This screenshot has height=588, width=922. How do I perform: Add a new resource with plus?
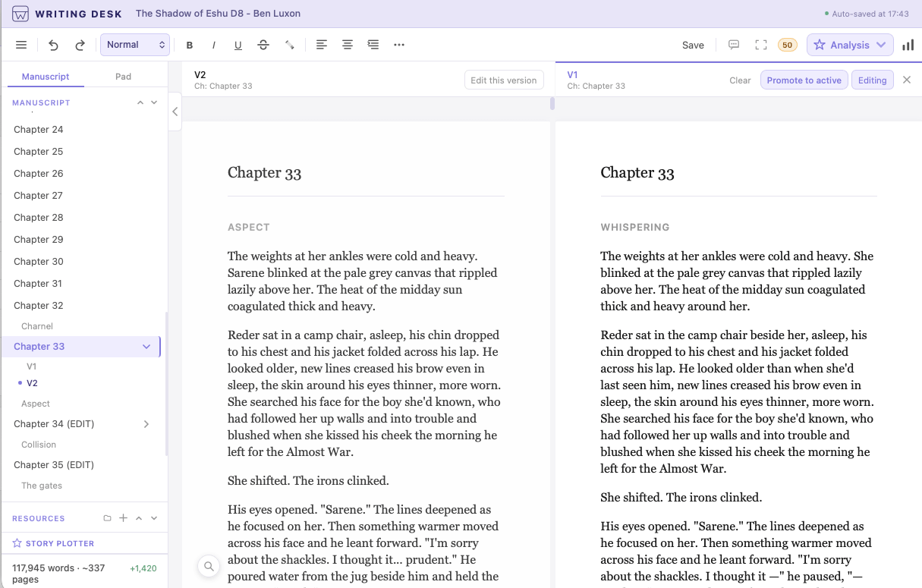[x=123, y=518]
